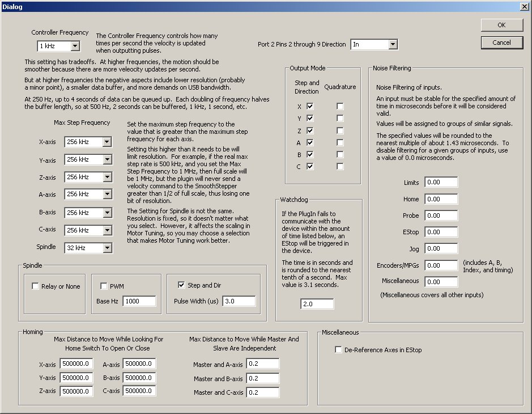The height and width of the screenshot is (414, 532).
Task: Uncheck X Step and Direction checkbox
Action: tap(310, 106)
